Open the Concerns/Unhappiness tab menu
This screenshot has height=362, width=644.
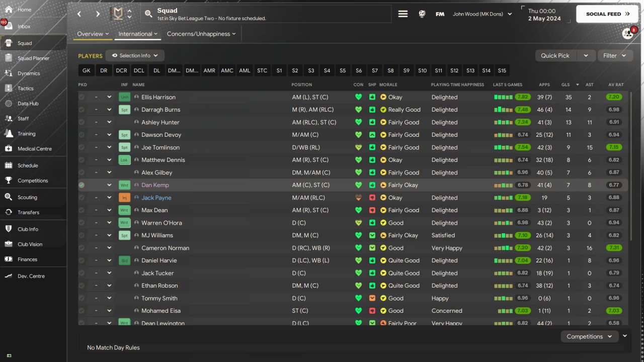pyautogui.click(x=201, y=34)
